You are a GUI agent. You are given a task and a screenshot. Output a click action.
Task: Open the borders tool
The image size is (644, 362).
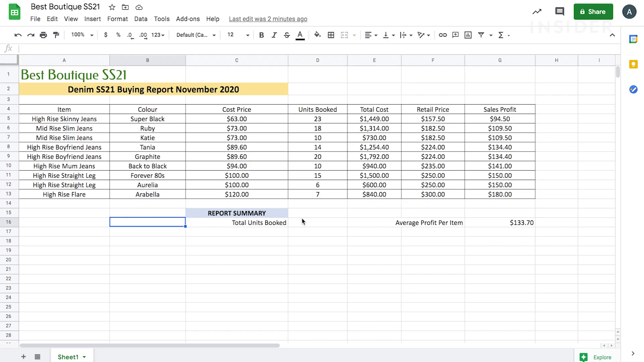331,35
